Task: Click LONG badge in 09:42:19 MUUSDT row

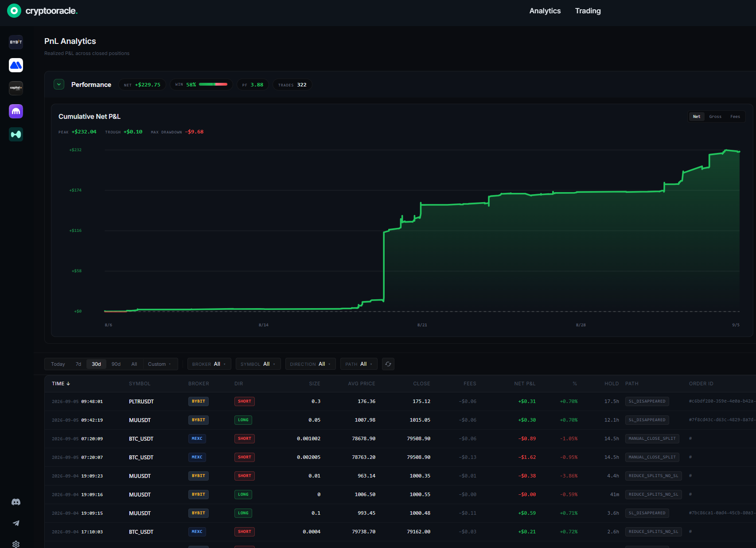Action: point(243,420)
